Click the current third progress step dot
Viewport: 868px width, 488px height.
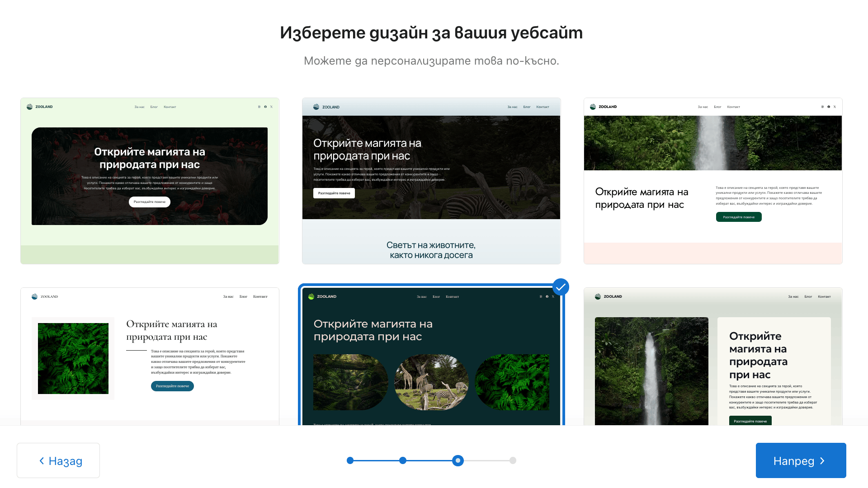click(458, 460)
